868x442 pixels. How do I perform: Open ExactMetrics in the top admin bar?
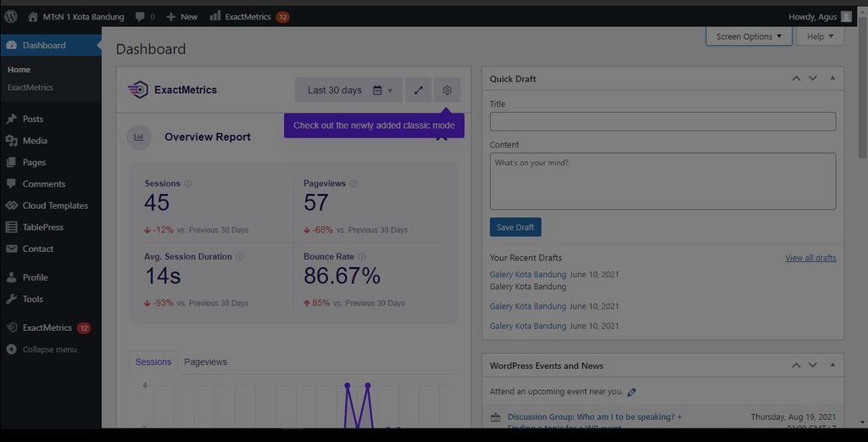[x=249, y=17]
